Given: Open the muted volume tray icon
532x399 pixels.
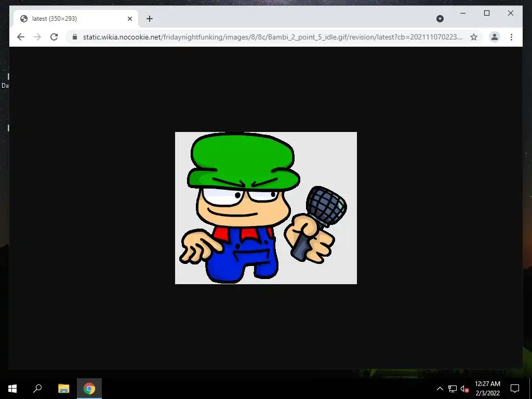Looking at the screenshot, I should pos(464,389).
